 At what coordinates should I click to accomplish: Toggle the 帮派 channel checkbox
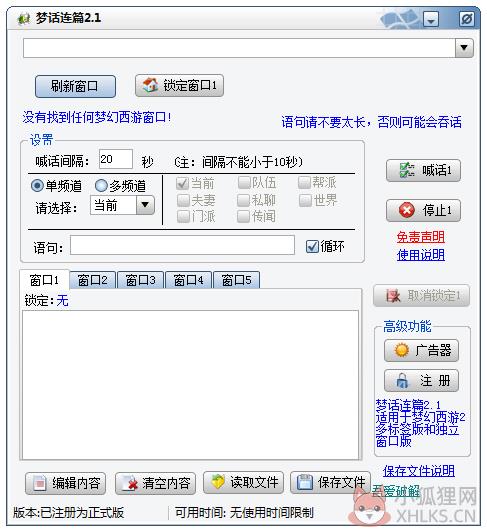[304, 183]
